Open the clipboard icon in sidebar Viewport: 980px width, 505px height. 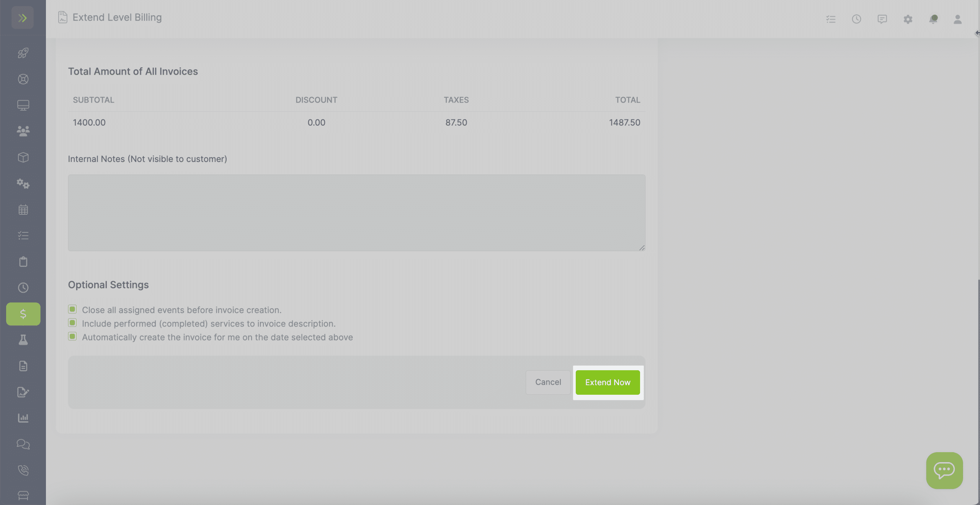point(23,261)
